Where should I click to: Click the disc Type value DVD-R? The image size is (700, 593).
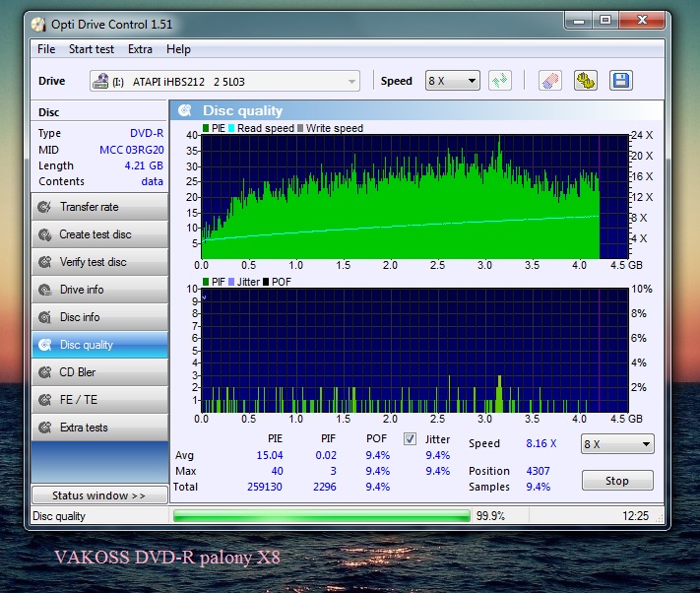click(147, 133)
